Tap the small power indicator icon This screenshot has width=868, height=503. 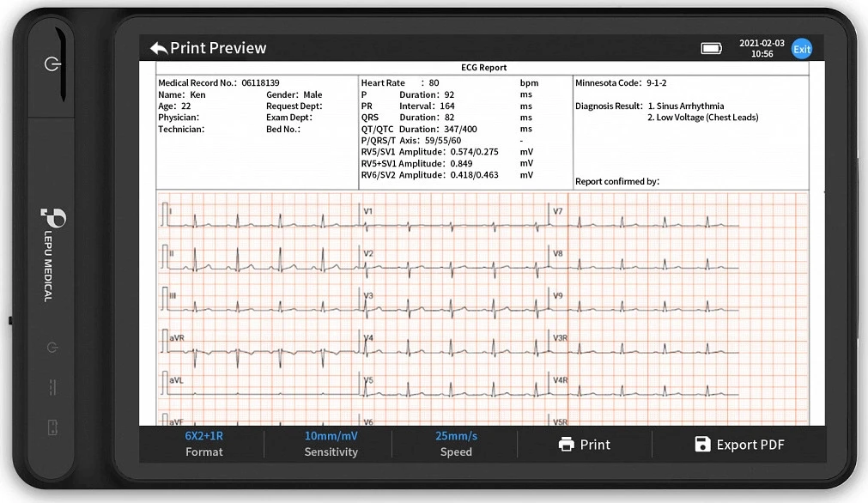click(52, 348)
